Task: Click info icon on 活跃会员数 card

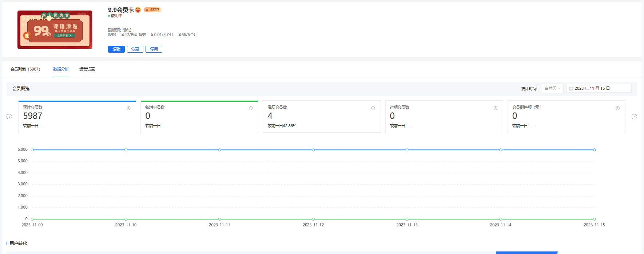Action: click(x=373, y=108)
